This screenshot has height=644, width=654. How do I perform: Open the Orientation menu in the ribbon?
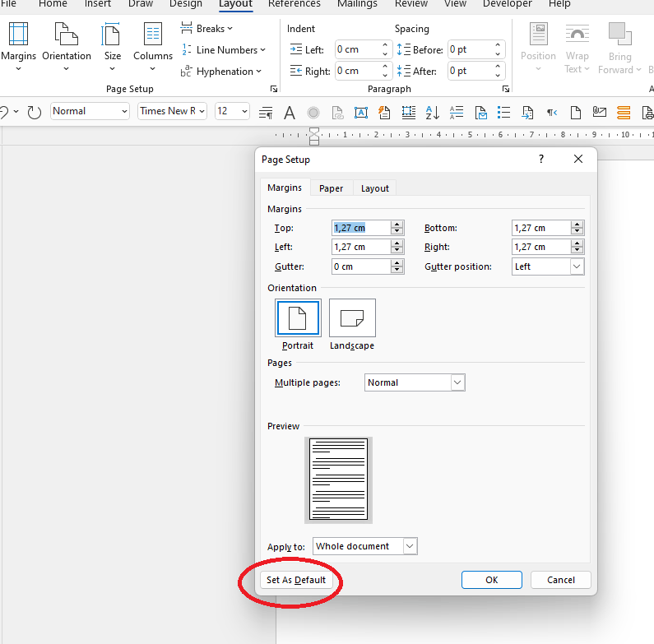(67, 46)
